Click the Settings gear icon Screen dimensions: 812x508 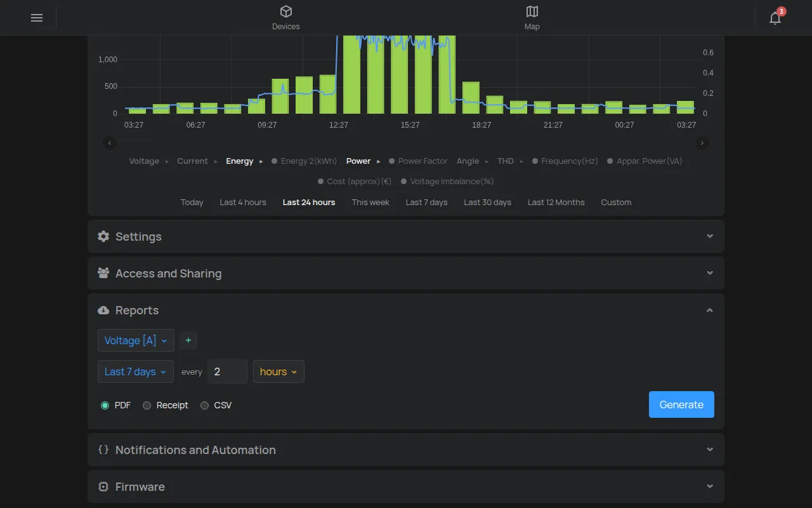click(x=103, y=236)
